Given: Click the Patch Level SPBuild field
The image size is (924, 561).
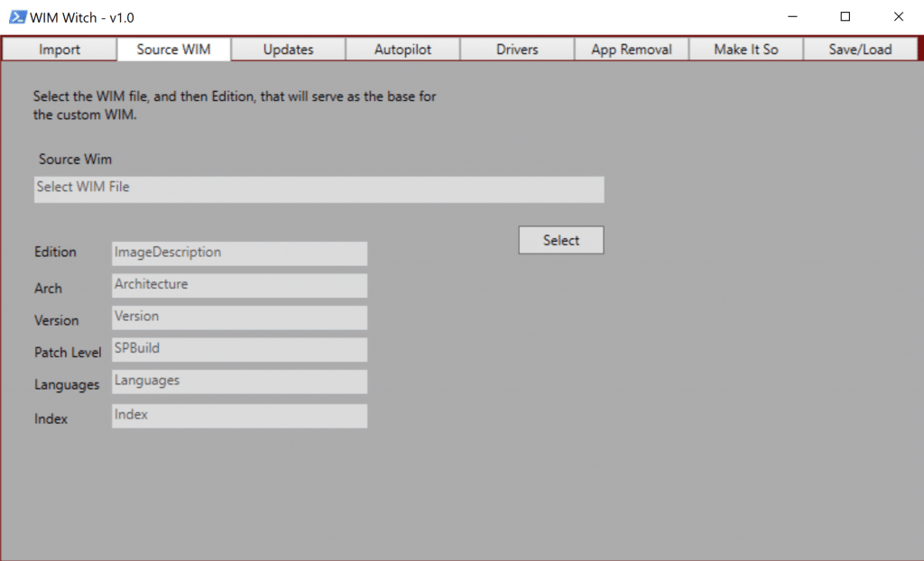Looking at the screenshot, I should [x=239, y=349].
